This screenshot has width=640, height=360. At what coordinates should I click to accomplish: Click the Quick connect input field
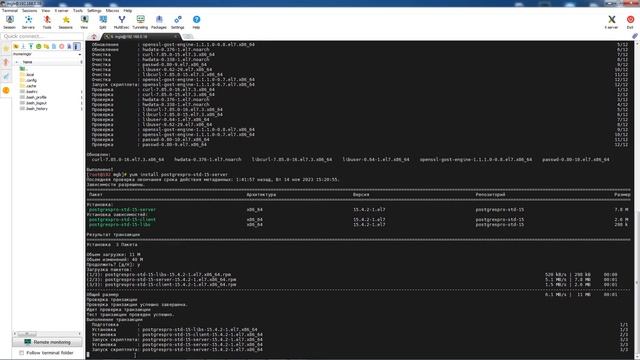42,36
